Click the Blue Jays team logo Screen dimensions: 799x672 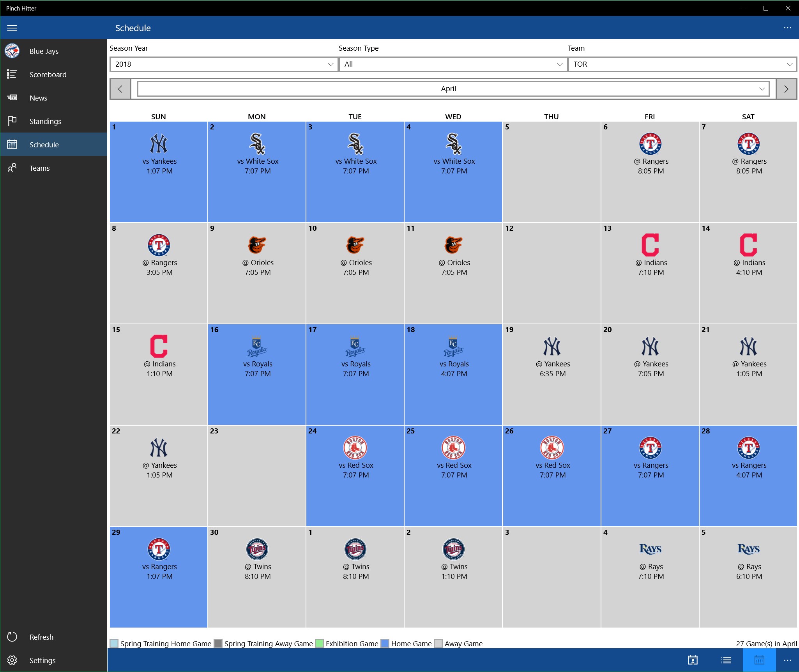click(12, 51)
